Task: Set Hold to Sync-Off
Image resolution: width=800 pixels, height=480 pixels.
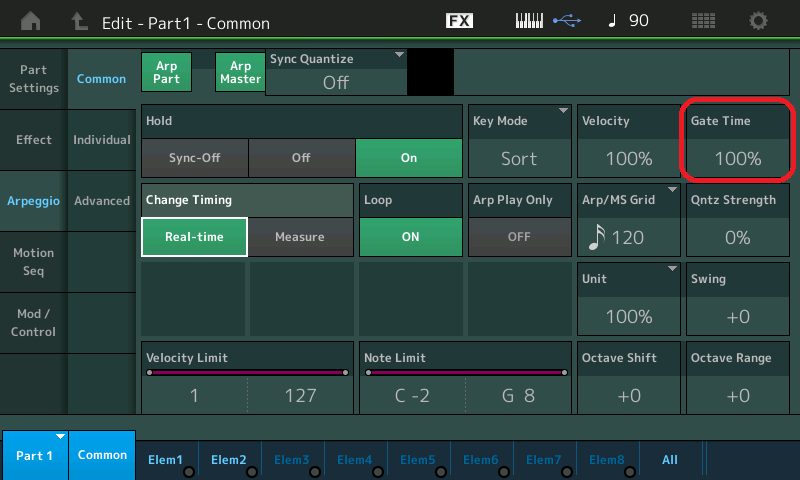Action: tap(194, 158)
